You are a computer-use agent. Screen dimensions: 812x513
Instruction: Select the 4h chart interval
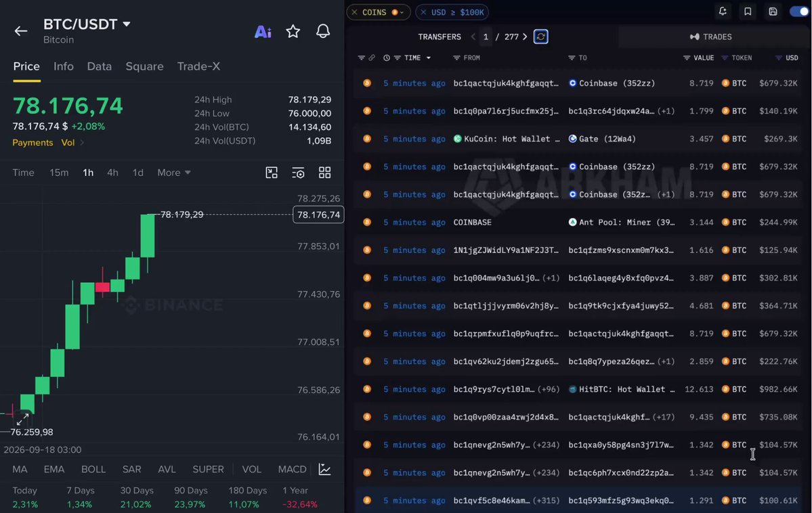pyautogui.click(x=112, y=173)
